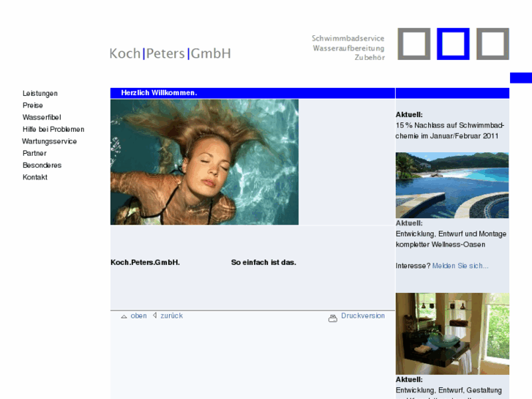
Task: Click the 'Schwimmbadservice' tagline text
Action: click(348, 38)
